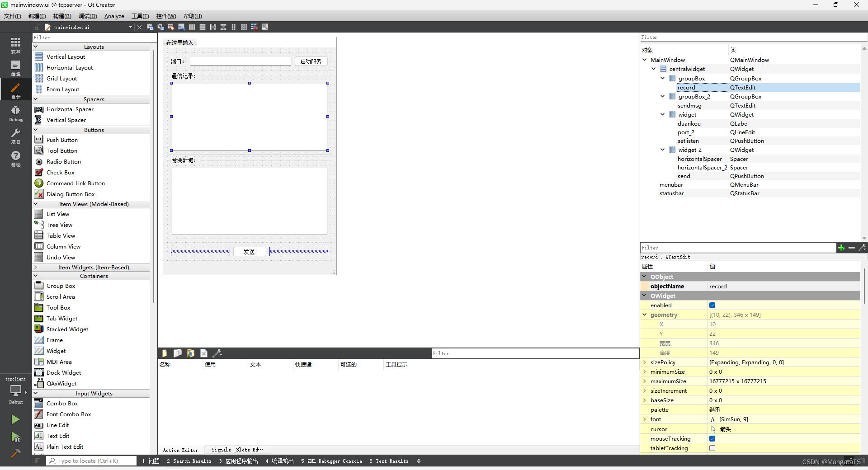Screen dimensions: 868x470
Task: Open Welcome mode in left sidebar
Action: coord(16,45)
